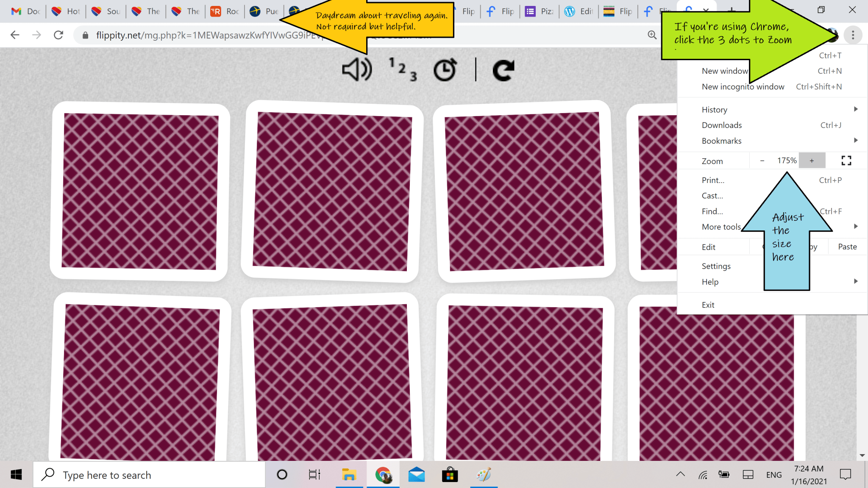Open Paint from the taskbar
Image resolution: width=868 pixels, height=488 pixels.
click(x=484, y=474)
